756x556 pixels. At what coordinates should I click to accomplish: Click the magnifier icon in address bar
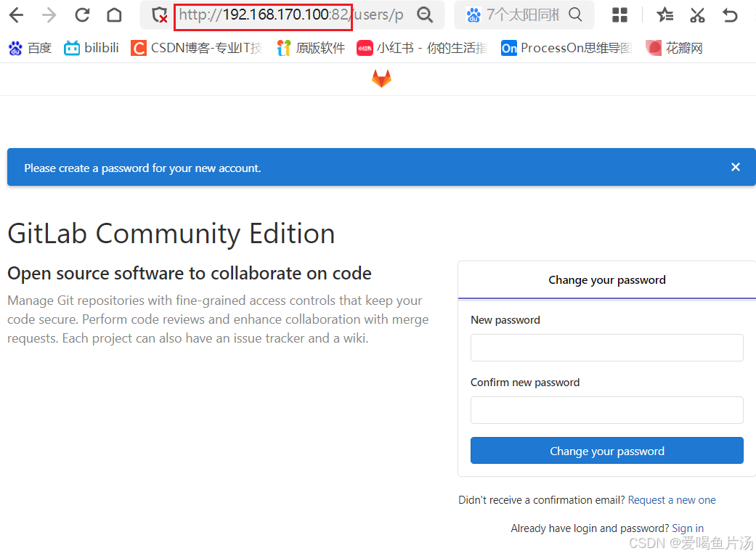(425, 15)
